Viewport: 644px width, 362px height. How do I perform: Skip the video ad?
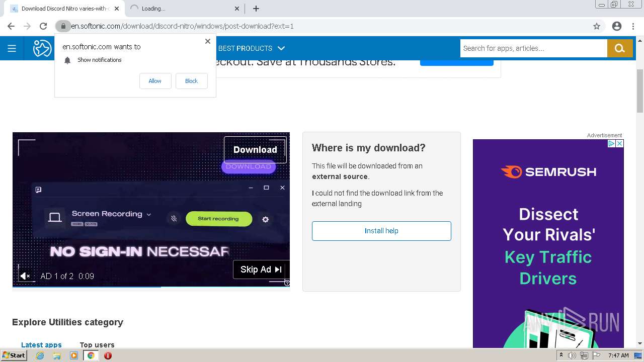tap(261, 269)
